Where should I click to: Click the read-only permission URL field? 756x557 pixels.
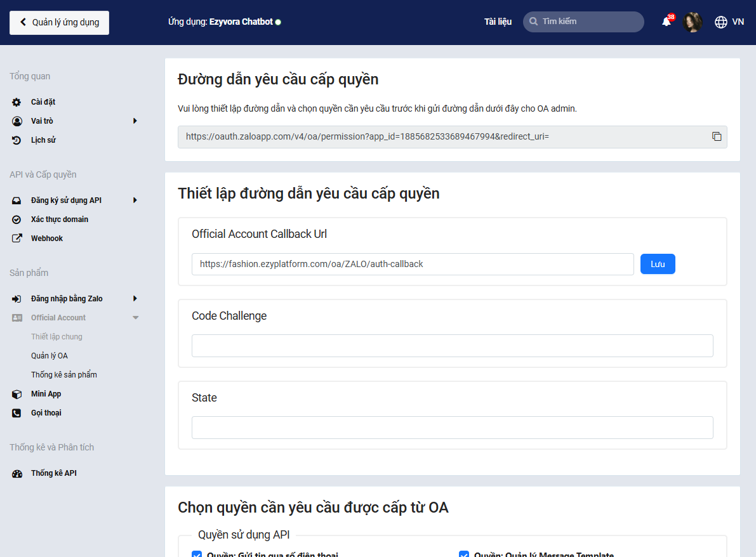pyautogui.click(x=452, y=137)
